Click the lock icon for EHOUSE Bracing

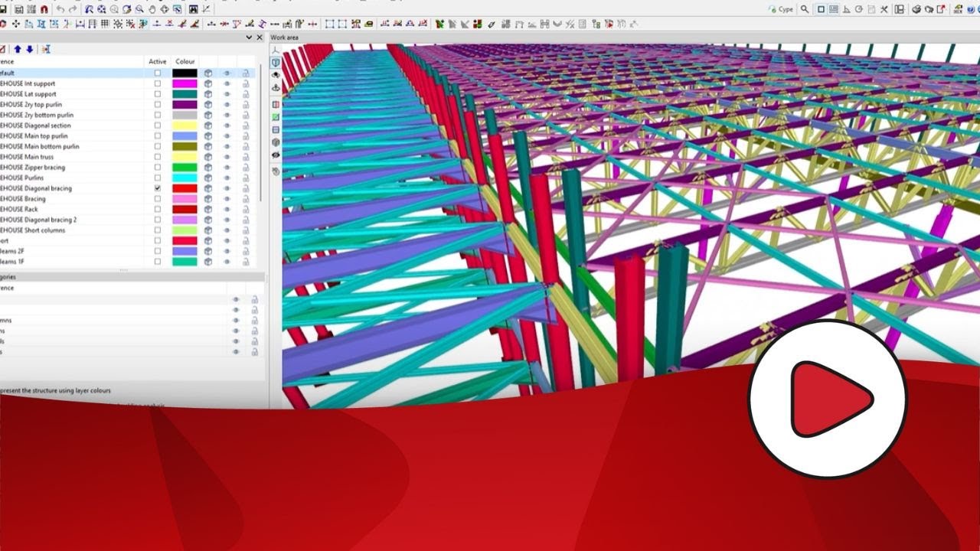tap(246, 198)
